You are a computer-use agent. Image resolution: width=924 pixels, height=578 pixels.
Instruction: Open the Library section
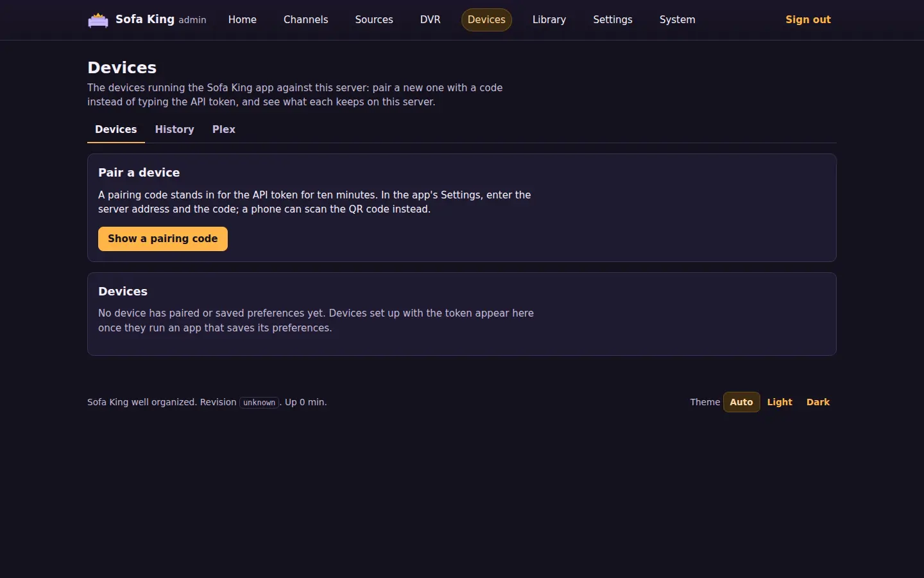click(549, 20)
